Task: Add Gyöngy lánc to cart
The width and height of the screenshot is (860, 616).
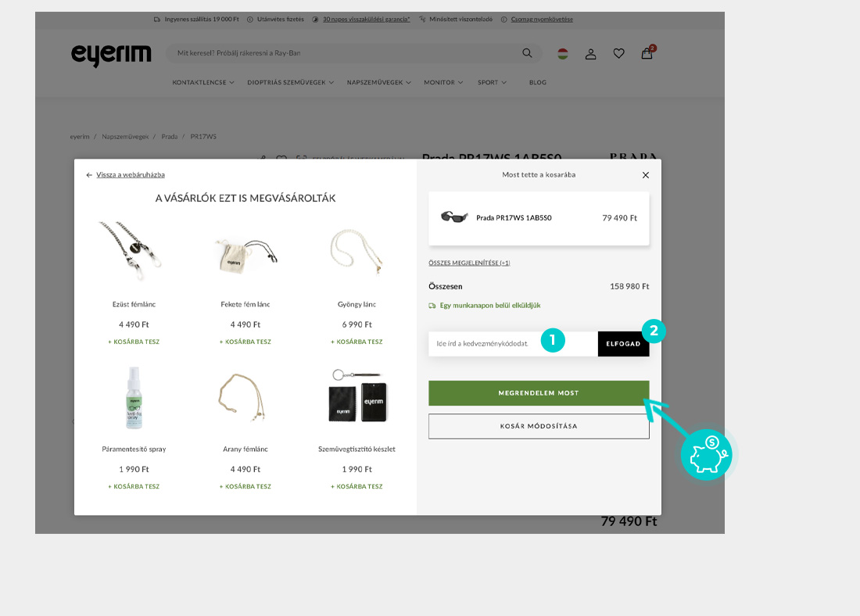Action: tap(357, 342)
